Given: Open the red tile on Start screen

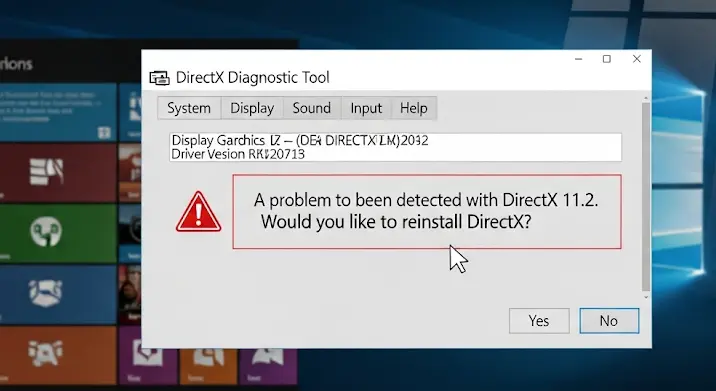Looking at the screenshot, I should 58,173.
